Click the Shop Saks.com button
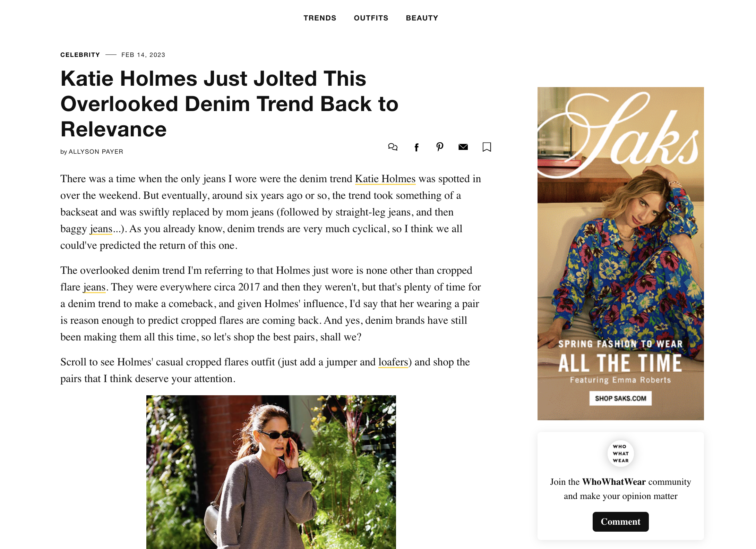Image resolution: width=756 pixels, height=549 pixels. click(620, 398)
